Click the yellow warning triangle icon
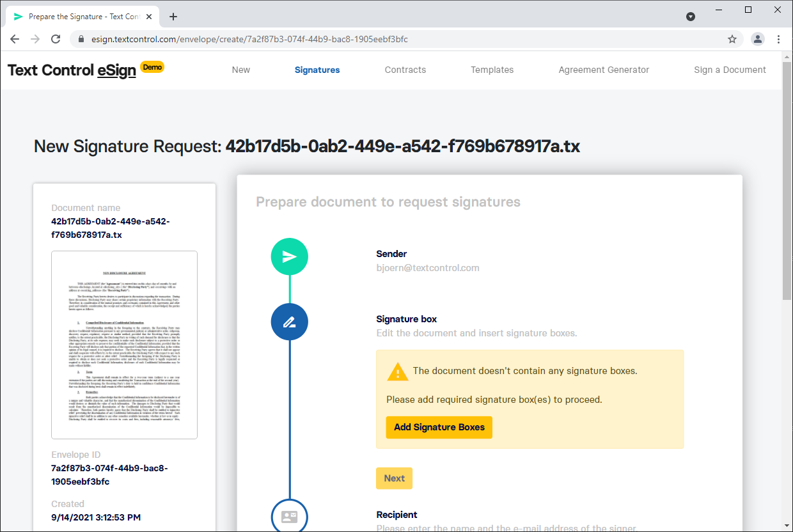 pyautogui.click(x=398, y=371)
